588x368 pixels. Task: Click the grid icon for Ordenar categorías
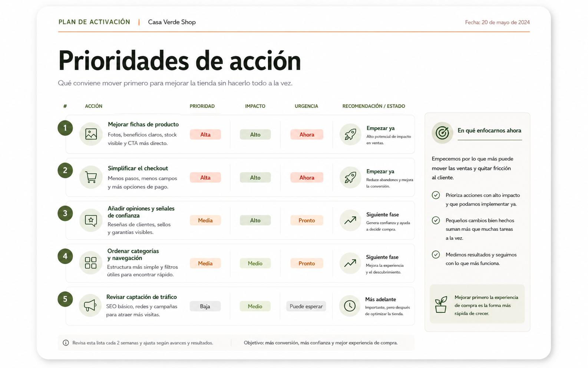pyautogui.click(x=90, y=263)
